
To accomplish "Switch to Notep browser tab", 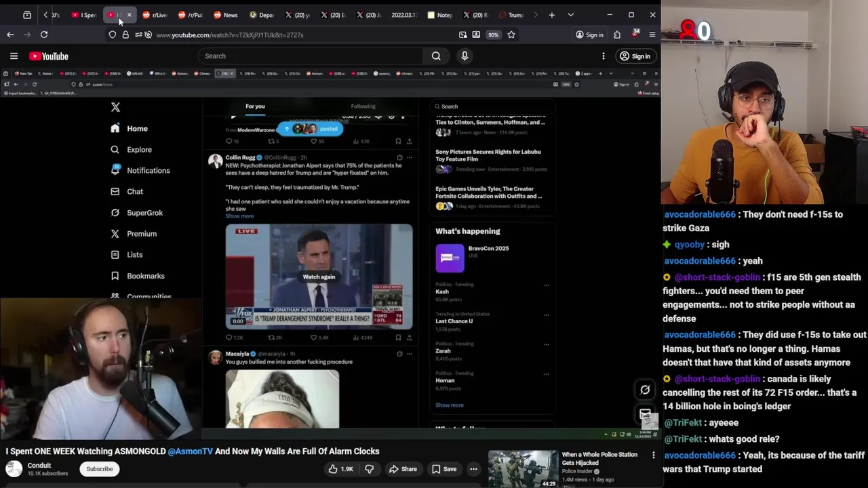I will click(440, 15).
